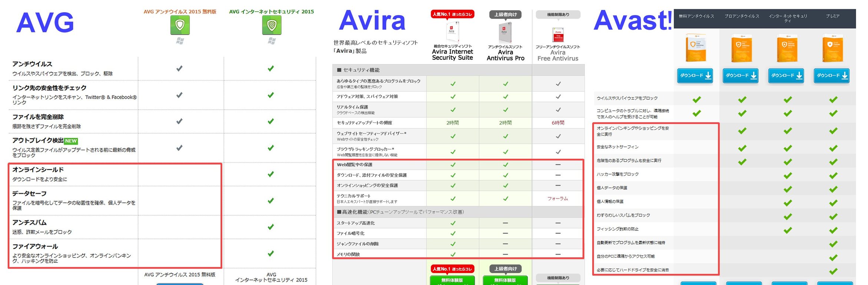Click the アンチスパム feature title
868x285 pixels.
pos(29,223)
